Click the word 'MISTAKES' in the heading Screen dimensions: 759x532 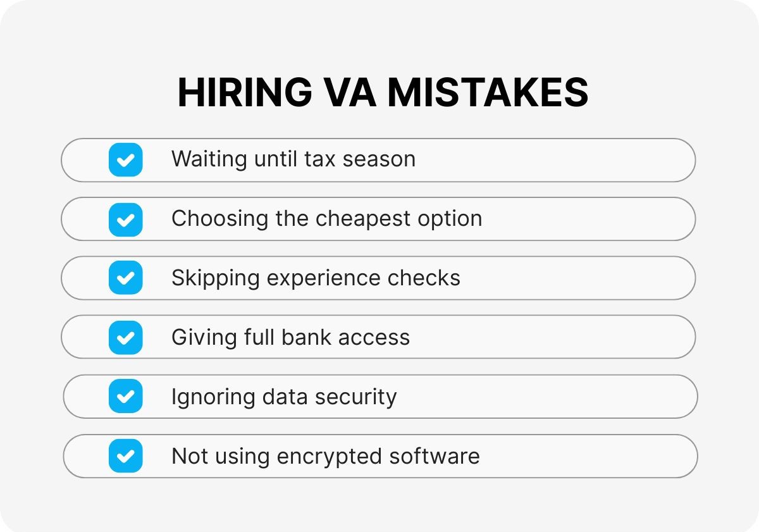tap(488, 93)
